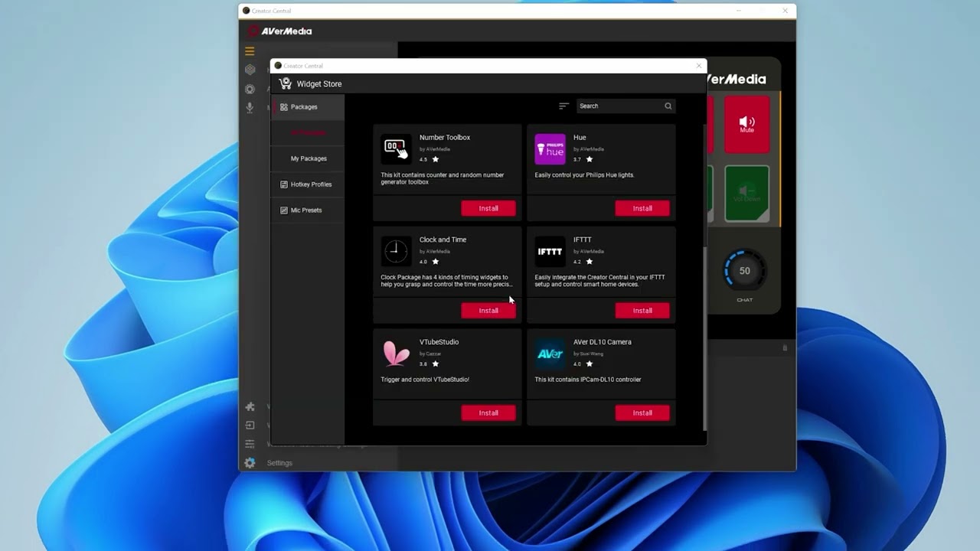980x551 pixels.
Task: Click the sliders icon in the main sidebar
Action: tap(250, 444)
